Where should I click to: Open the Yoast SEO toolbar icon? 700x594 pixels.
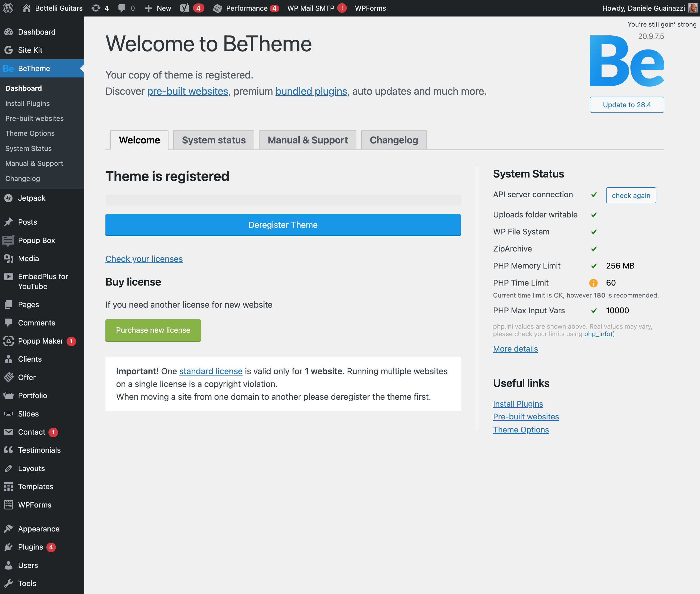(x=184, y=8)
